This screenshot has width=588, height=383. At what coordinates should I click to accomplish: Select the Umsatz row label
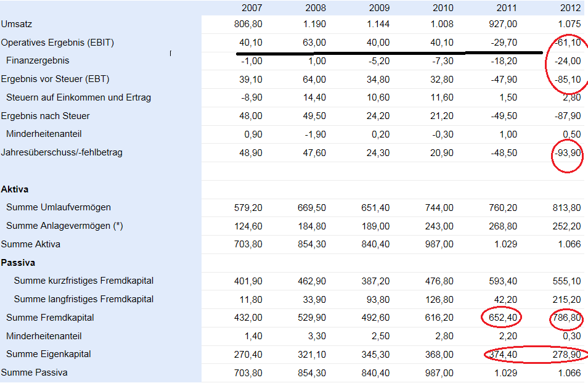click(x=17, y=24)
